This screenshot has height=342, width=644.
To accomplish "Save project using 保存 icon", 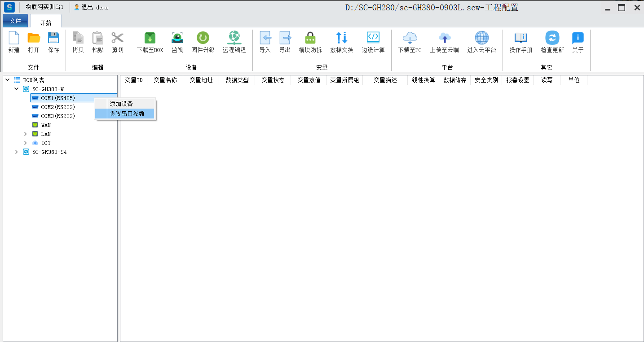I will pyautogui.click(x=53, y=39).
